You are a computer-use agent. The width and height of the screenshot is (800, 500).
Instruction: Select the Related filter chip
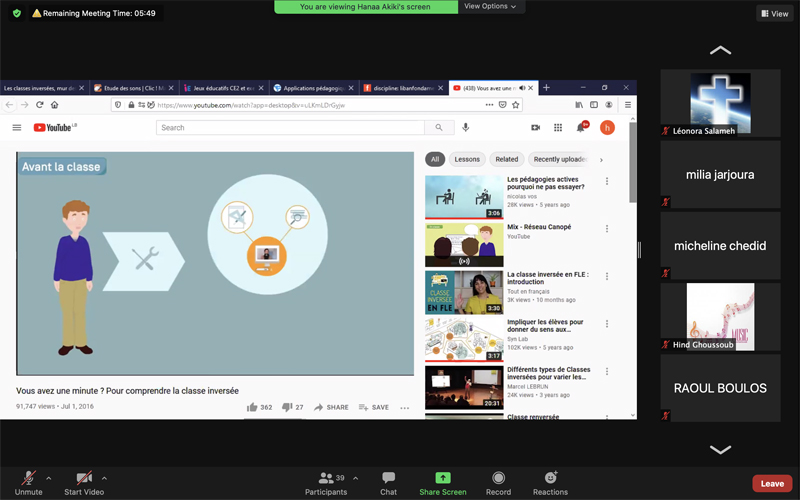pos(507,159)
